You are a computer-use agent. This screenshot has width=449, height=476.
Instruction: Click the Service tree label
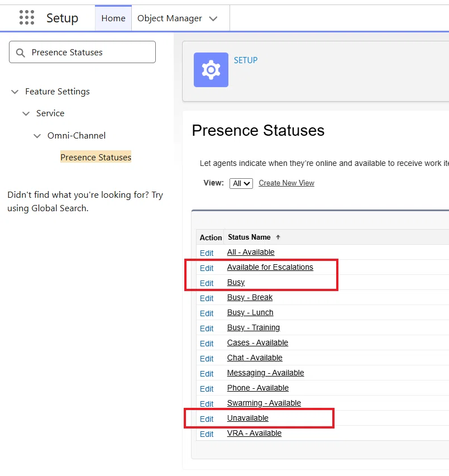(50, 113)
